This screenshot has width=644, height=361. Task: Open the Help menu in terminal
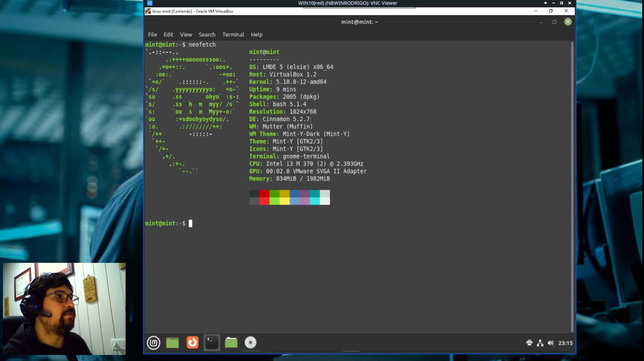tap(257, 34)
